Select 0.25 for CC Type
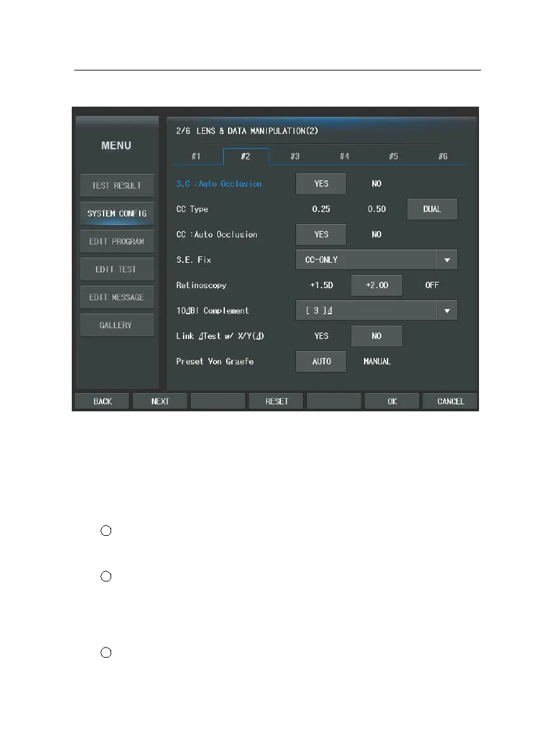The height and width of the screenshot is (756, 533). tap(321, 209)
